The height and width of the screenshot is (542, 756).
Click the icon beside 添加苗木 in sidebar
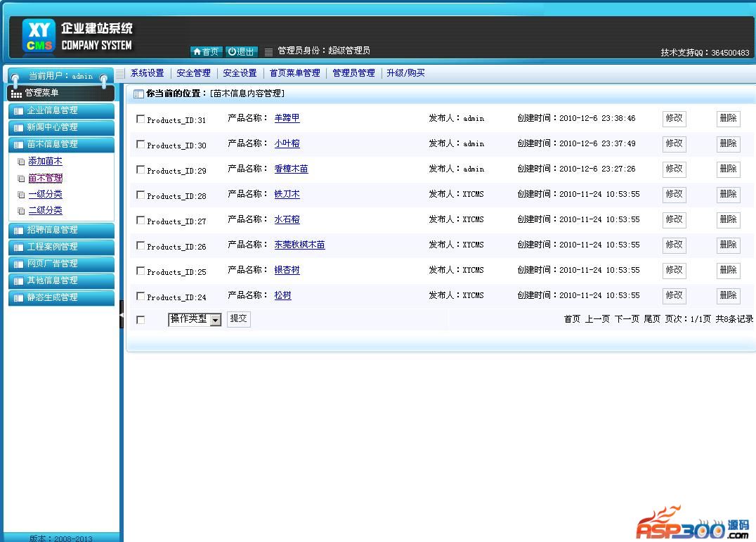click(21, 162)
